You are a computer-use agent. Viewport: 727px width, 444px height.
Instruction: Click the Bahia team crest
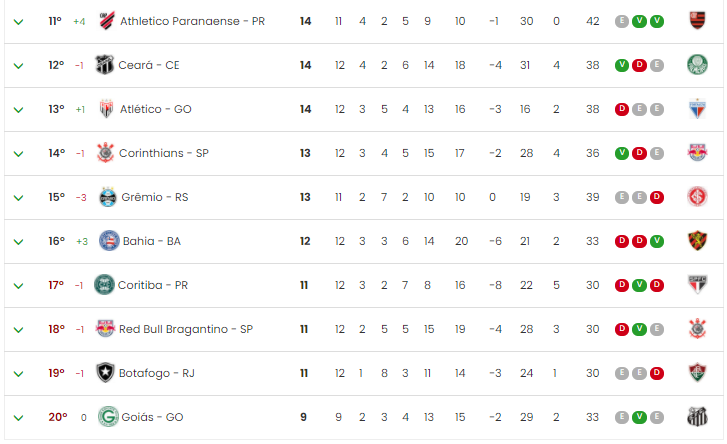(109, 241)
